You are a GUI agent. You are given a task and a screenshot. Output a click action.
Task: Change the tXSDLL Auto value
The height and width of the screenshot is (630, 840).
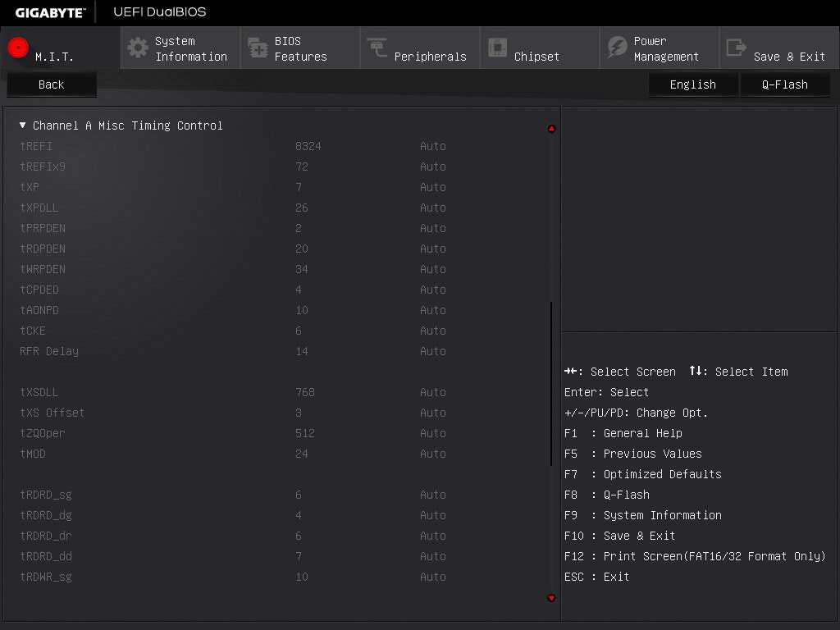432,392
